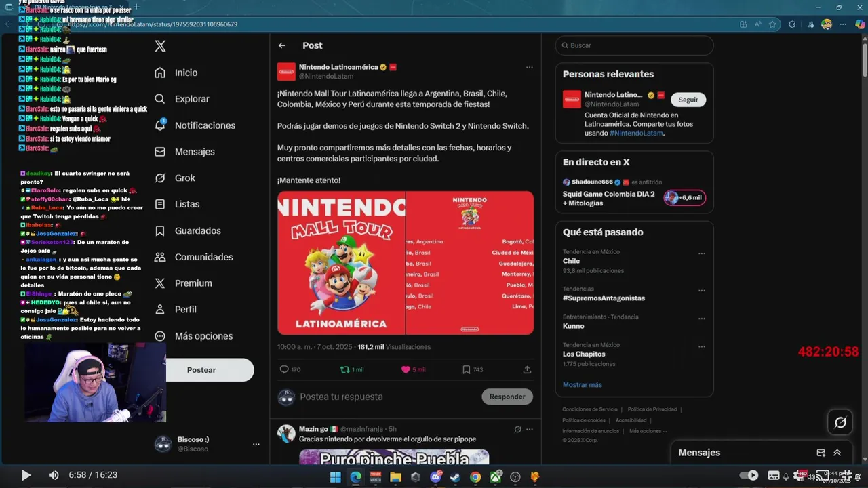
Task: Open the post's three-dot options menu
Action: click(530, 67)
